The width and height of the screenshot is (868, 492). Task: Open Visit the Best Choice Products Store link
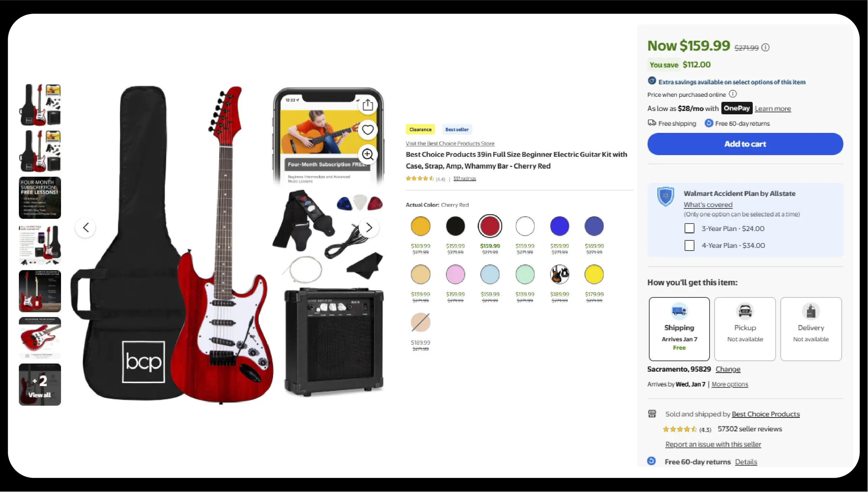pyautogui.click(x=450, y=144)
